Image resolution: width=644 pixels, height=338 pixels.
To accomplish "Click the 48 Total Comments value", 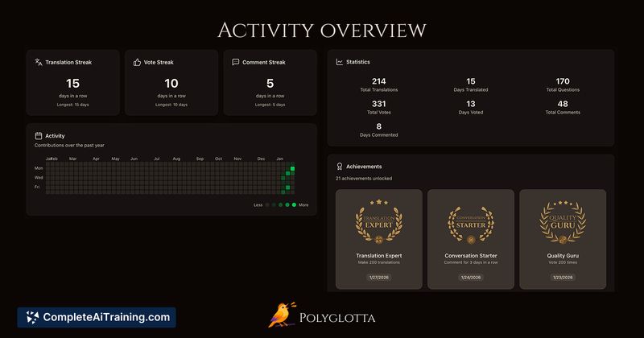I will pyautogui.click(x=563, y=104).
